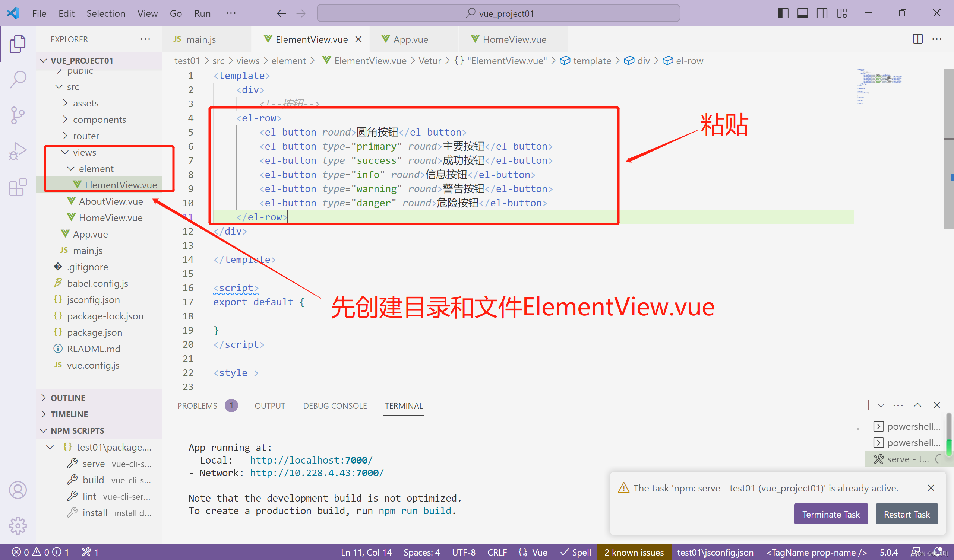The image size is (954, 560).
Task: Split the editor to the right
Action: [x=917, y=39]
